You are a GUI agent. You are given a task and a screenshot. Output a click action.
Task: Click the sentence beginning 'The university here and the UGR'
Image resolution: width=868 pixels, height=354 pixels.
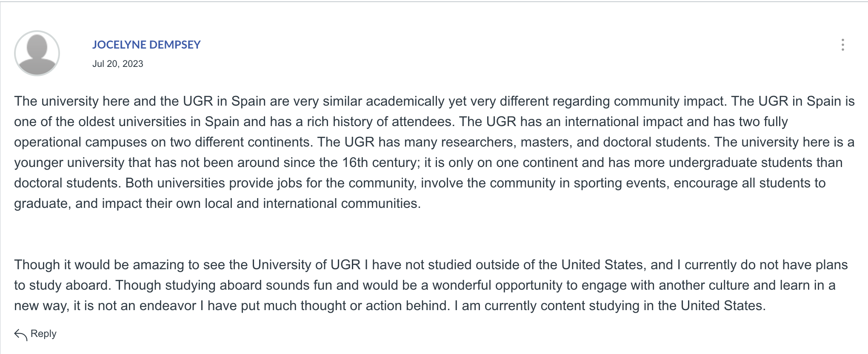371,101
